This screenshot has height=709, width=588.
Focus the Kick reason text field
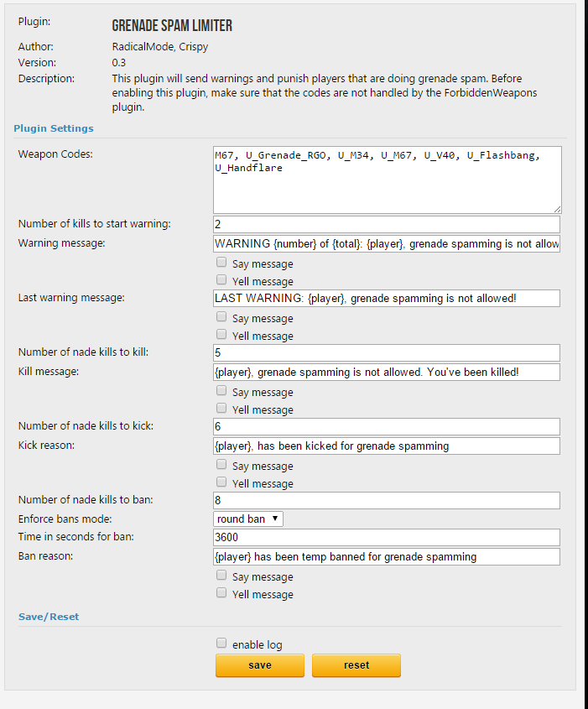[387, 446]
